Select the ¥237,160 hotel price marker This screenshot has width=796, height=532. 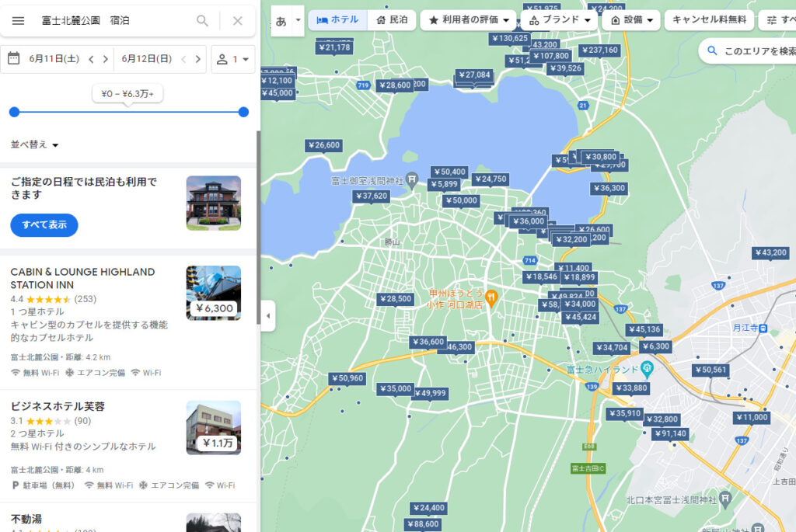tap(599, 50)
